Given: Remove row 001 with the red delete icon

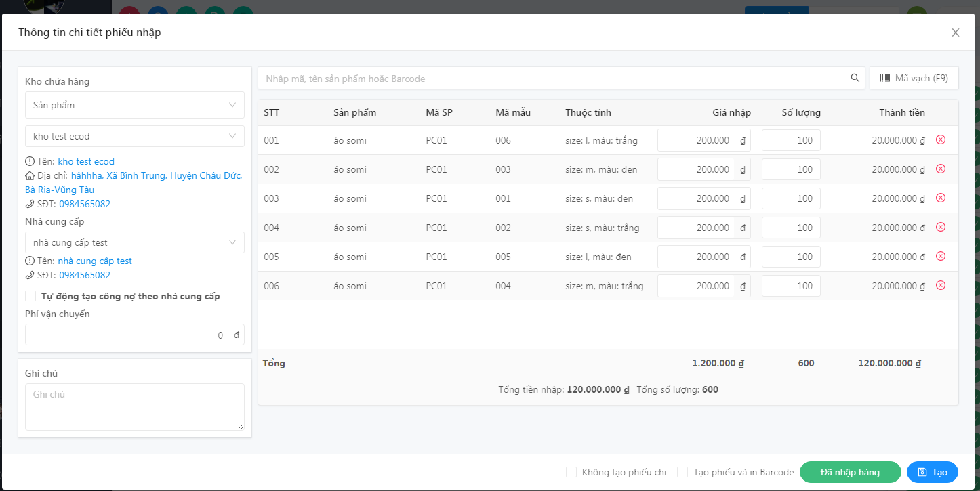Looking at the screenshot, I should click(941, 140).
